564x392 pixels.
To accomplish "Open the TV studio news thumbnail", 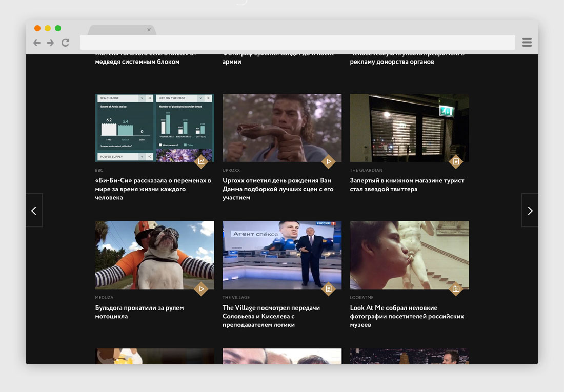I will click(x=282, y=255).
